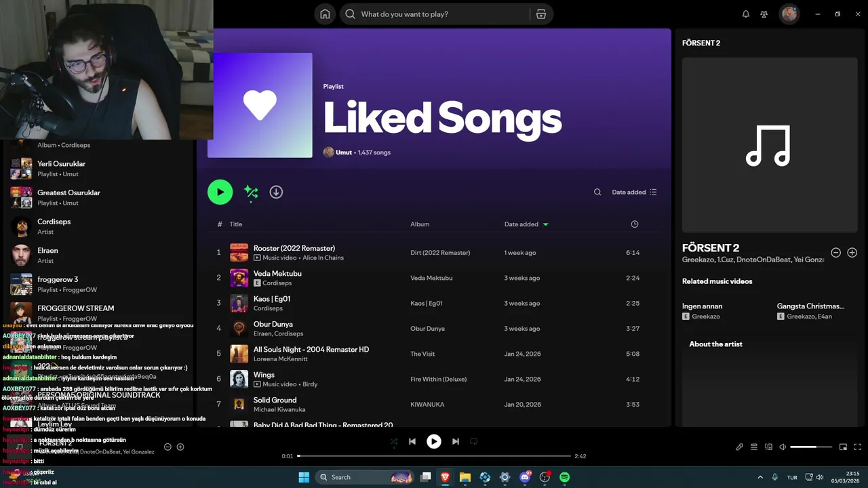Open artist link Alice In Chains
This screenshot has width=868, height=488.
click(x=323, y=258)
